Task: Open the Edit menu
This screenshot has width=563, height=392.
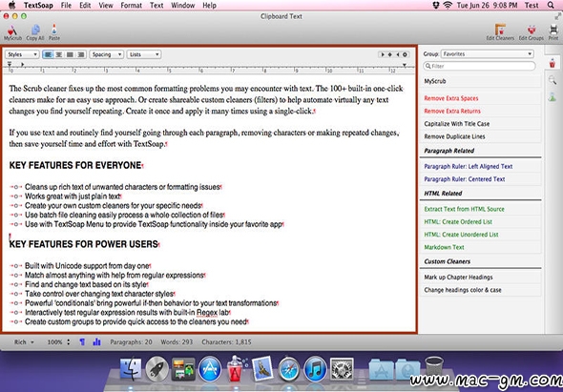Action: coord(85,6)
